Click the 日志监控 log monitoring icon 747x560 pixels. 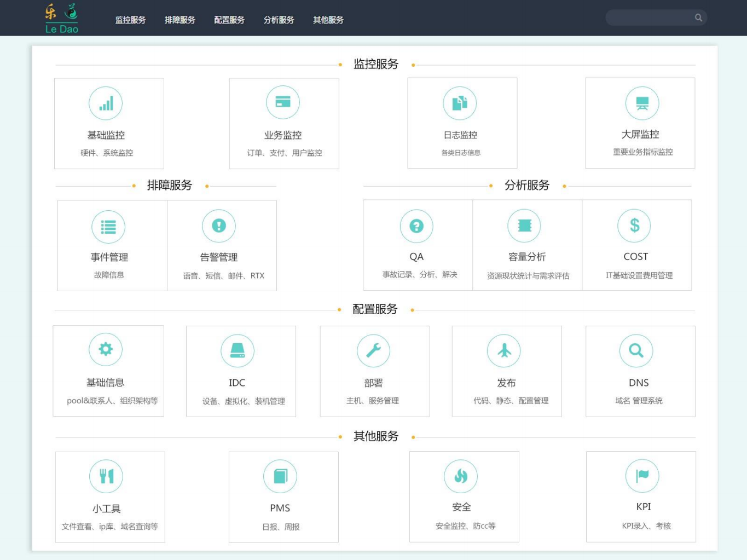461,102
